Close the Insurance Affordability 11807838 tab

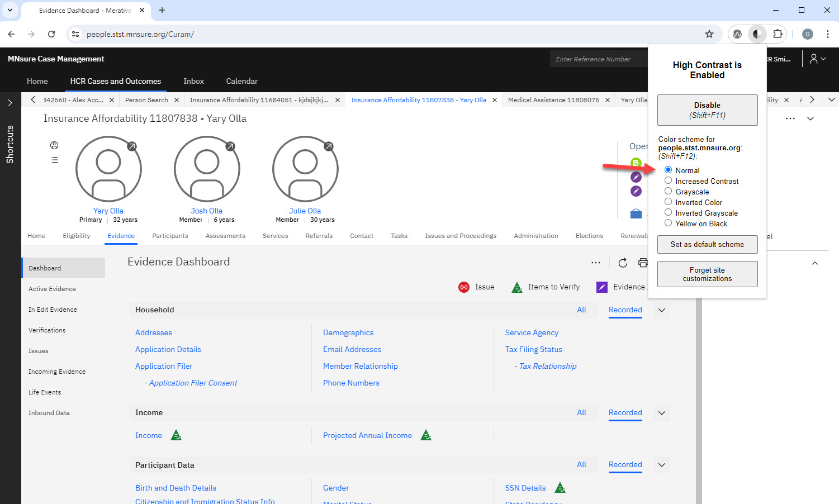pyautogui.click(x=495, y=100)
